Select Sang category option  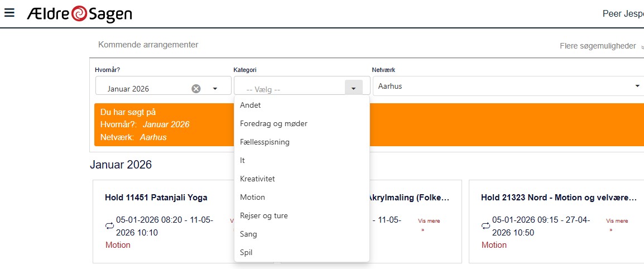(x=248, y=234)
